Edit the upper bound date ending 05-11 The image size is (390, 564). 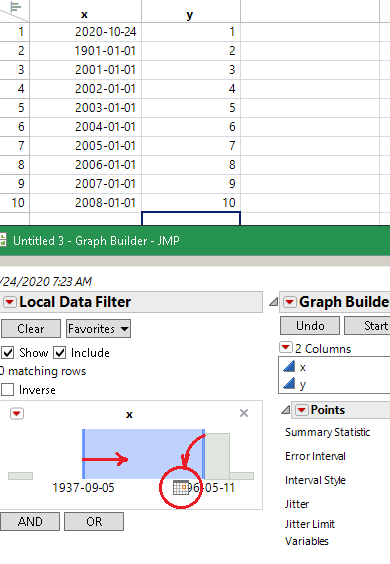(211, 488)
